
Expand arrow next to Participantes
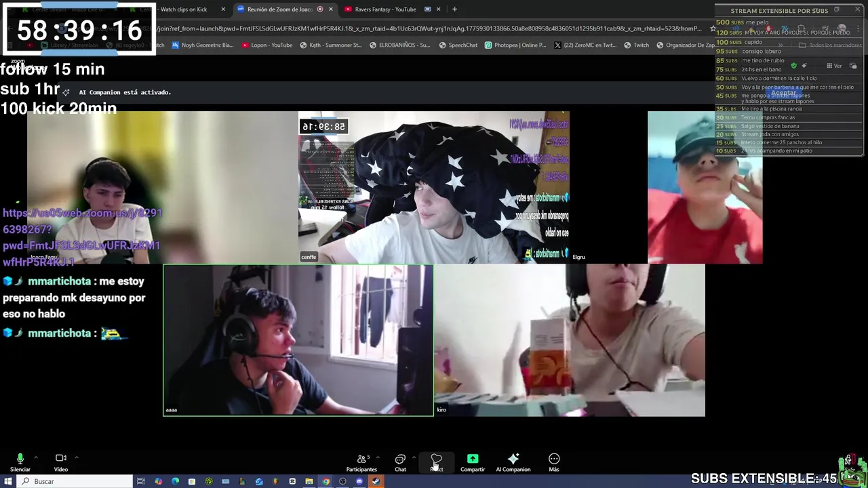click(378, 457)
